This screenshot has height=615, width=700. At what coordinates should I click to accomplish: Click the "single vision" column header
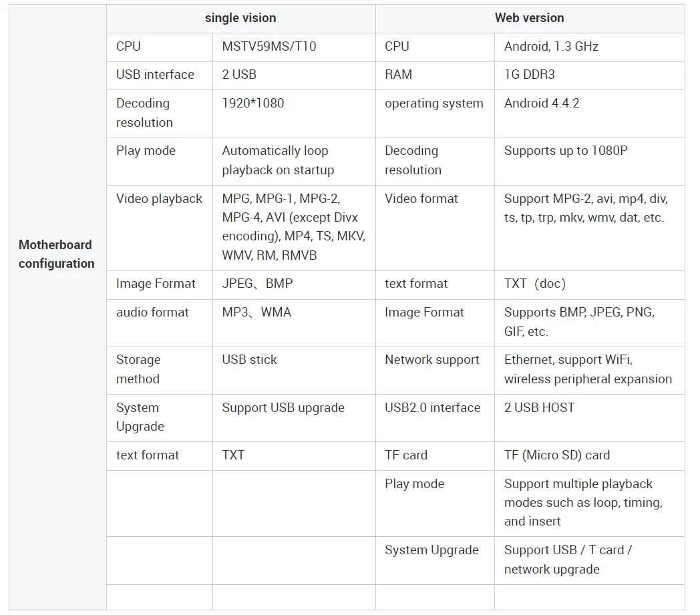240,18
